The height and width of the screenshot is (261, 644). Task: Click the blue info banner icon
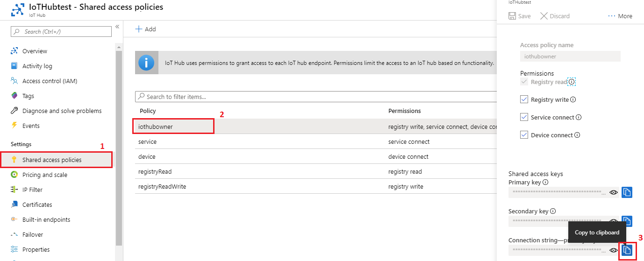point(147,63)
